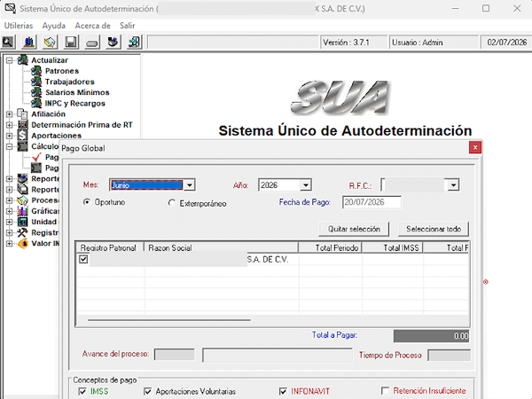
Task: Uncheck the INFONAVIT checkbox
Action: click(x=283, y=391)
